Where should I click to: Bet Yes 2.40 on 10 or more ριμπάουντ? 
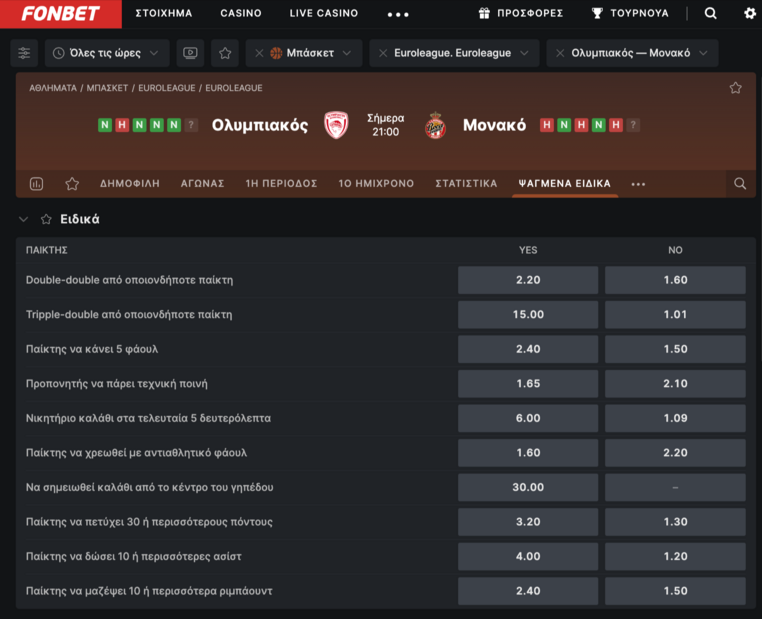528,591
